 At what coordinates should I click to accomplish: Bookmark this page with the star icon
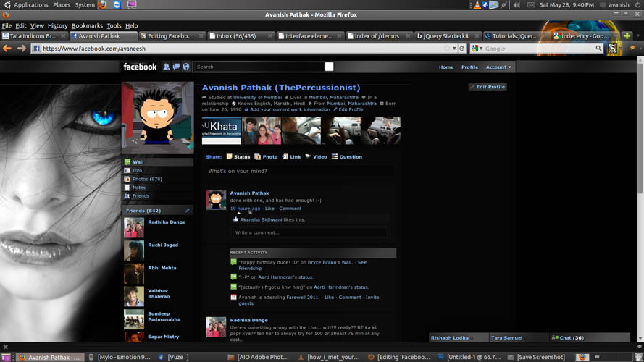pyautogui.click(x=447, y=49)
